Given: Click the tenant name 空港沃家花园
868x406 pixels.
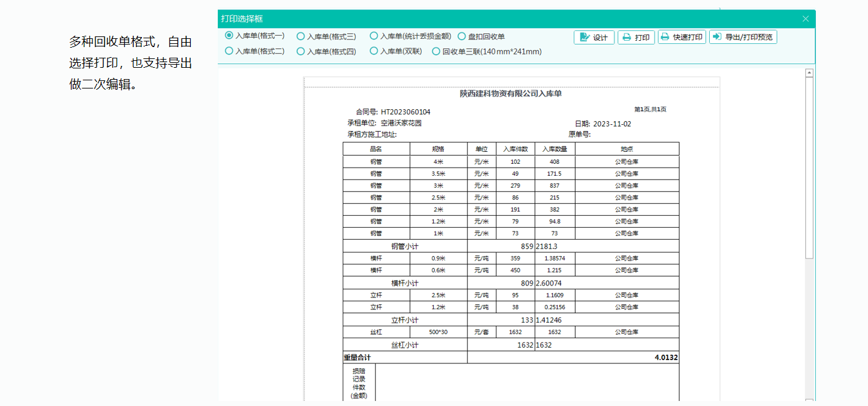Looking at the screenshot, I should [401, 124].
